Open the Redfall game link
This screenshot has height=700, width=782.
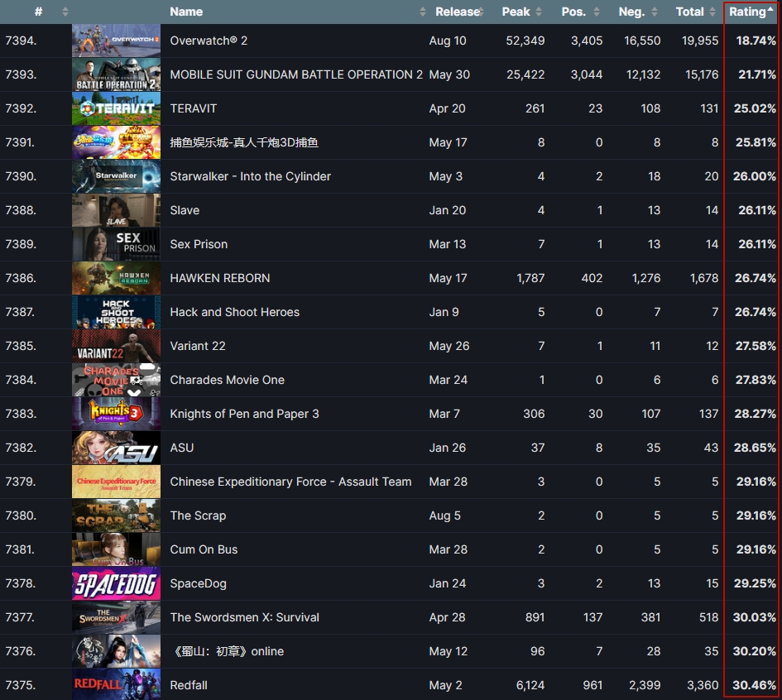coord(189,684)
